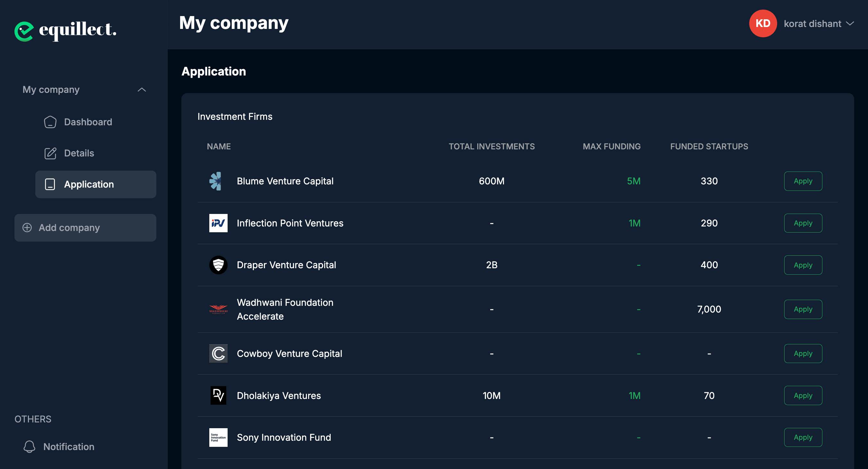Apply to Blume Venture Capital
The width and height of the screenshot is (868, 469).
point(803,181)
